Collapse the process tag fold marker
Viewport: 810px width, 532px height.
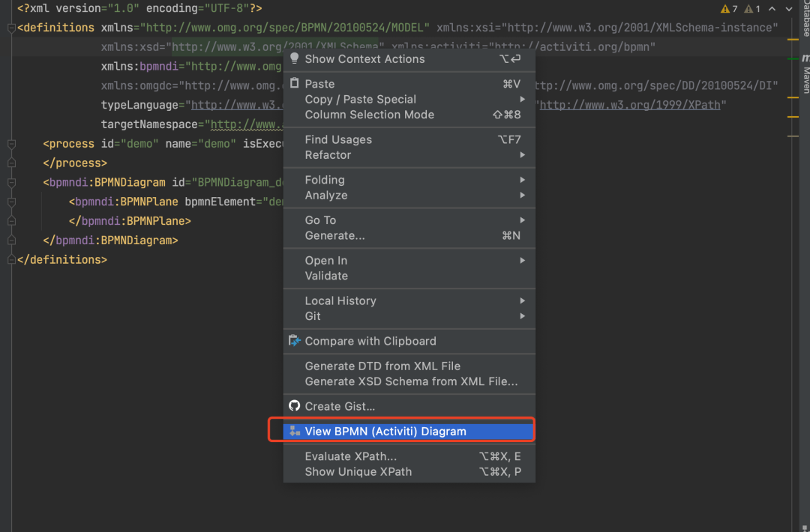tap(11, 144)
